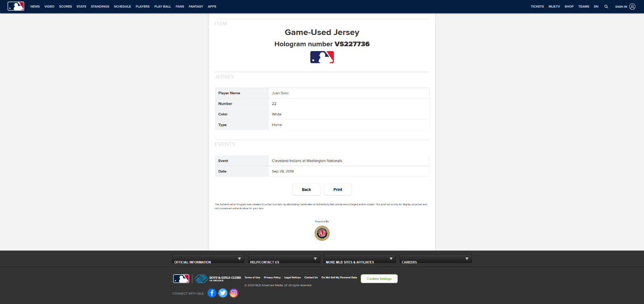Open the Schedule menu item
Image resolution: width=644 pixels, height=304 pixels.
point(122,6)
